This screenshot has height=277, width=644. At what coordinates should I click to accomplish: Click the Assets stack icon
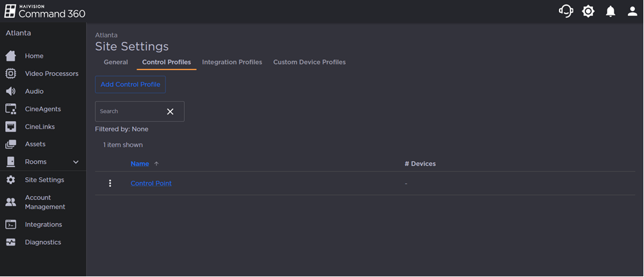pyautogui.click(x=11, y=144)
